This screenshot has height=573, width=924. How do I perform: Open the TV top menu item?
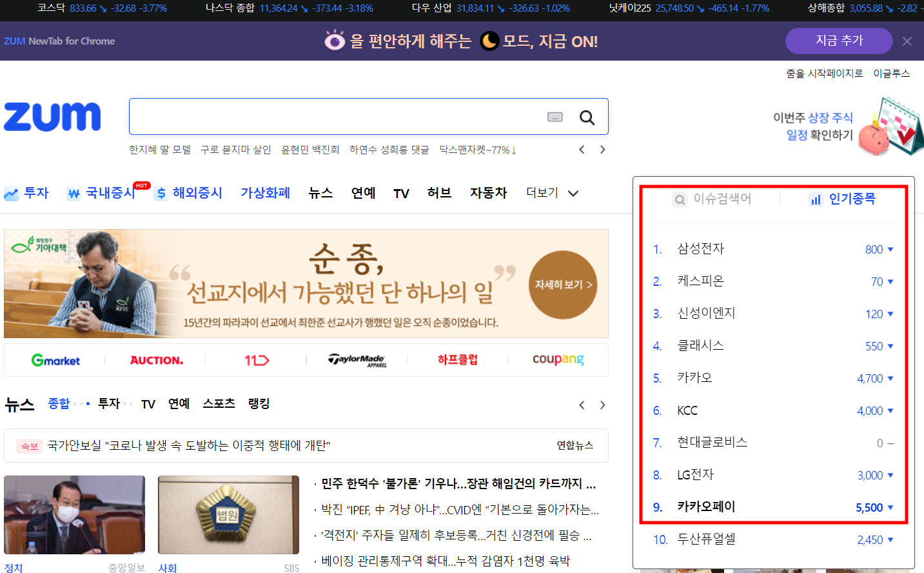point(401,193)
